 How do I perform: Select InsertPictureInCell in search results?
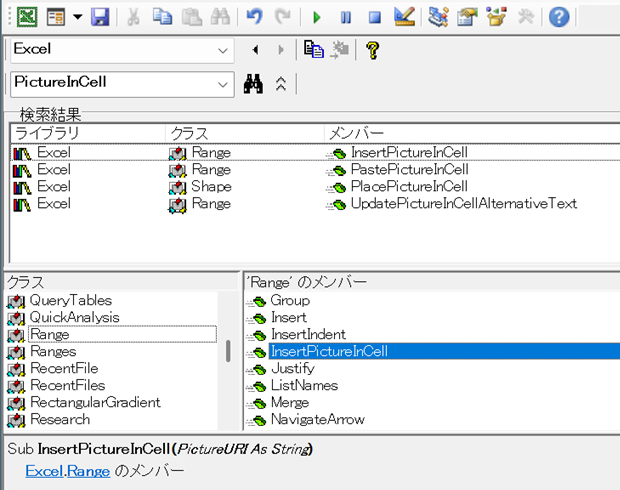click(x=409, y=152)
